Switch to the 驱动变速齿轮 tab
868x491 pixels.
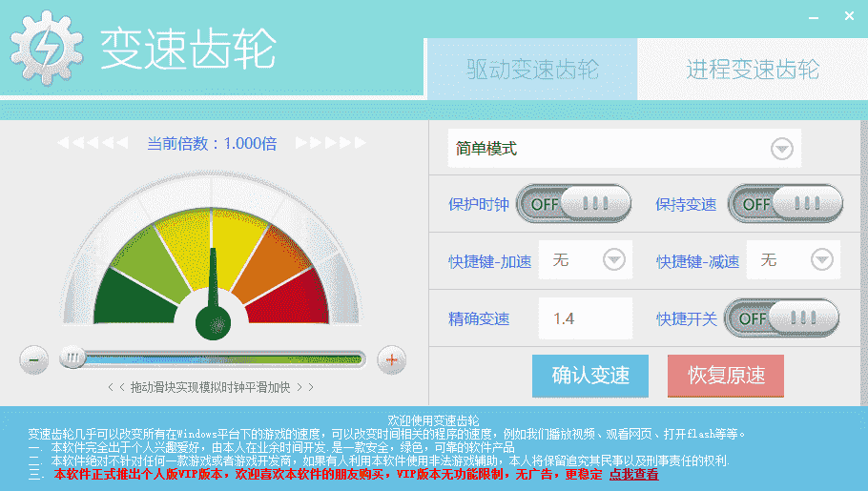click(532, 70)
